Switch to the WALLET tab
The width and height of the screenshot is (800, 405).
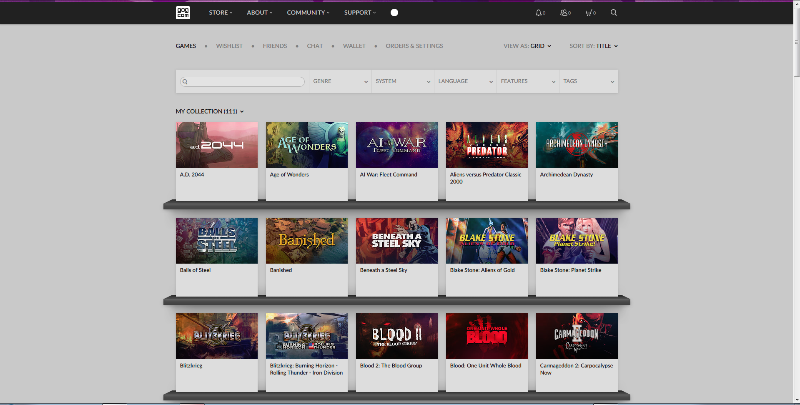(x=354, y=46)
